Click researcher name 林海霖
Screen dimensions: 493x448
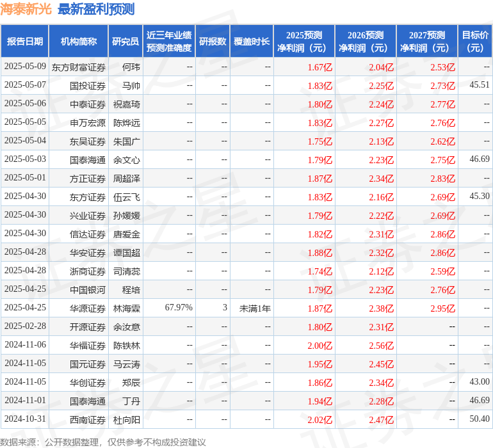coord(127,308)
